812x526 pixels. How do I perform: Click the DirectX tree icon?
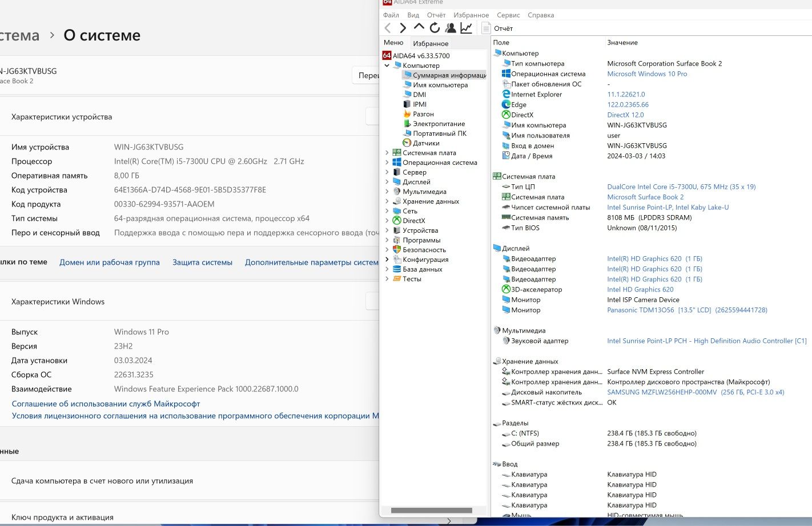point(397,221)
